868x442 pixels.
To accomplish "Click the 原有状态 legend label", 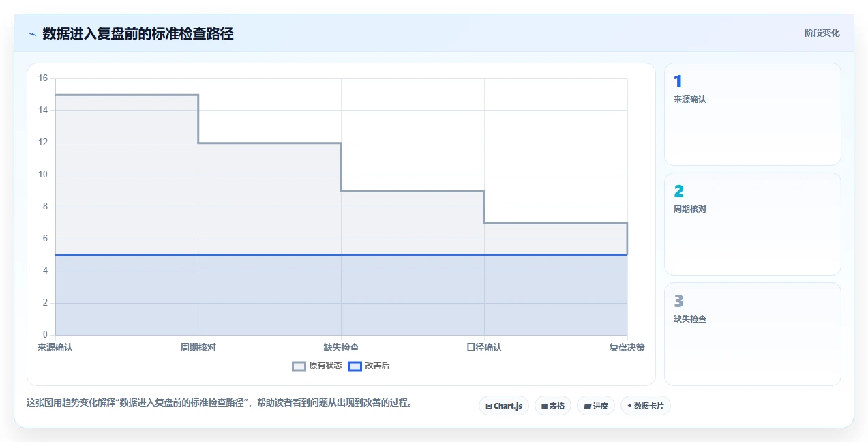I will [325, 366].
